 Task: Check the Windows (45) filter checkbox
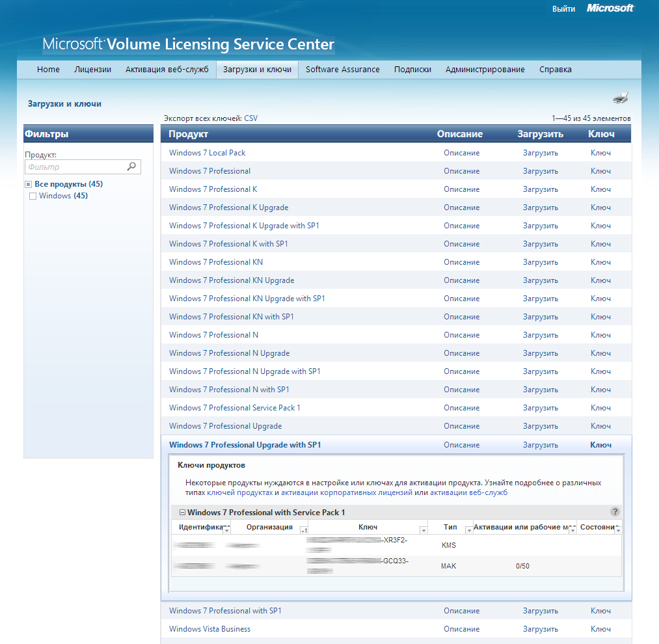coord(33,196)
